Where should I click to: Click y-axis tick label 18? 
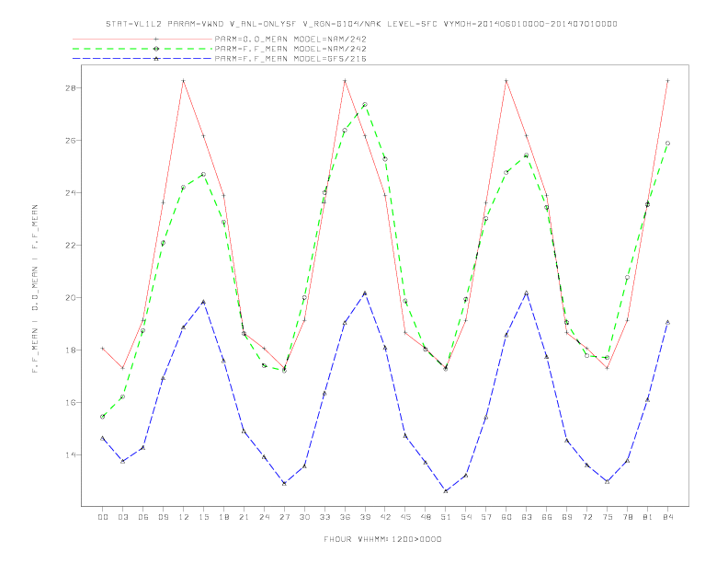[71, 350]
